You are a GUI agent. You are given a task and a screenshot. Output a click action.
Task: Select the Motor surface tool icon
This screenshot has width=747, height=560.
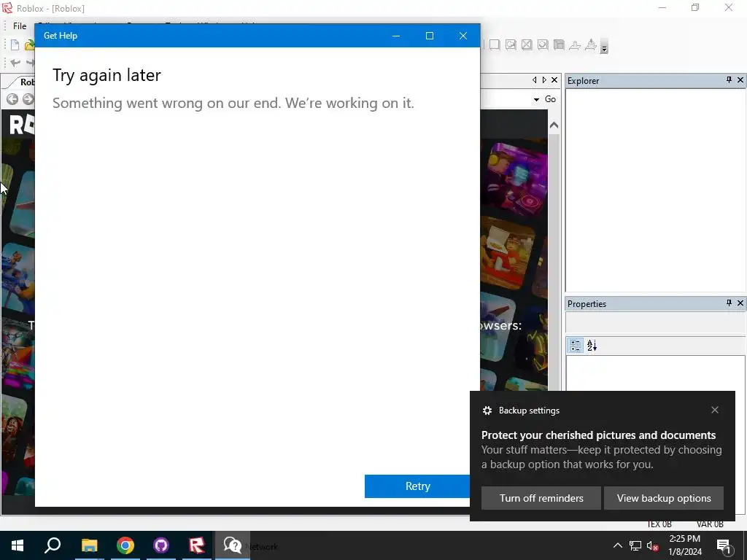(591, 45)
